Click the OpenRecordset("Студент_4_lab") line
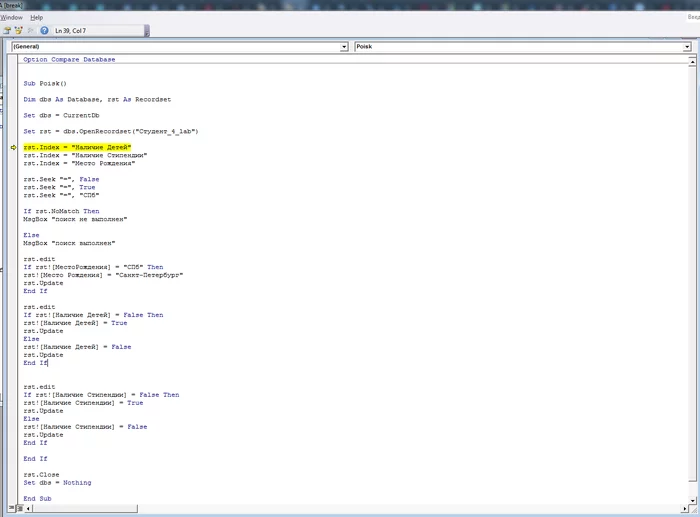Viewport: 700px width, 517px height. [x=111, y=132]
